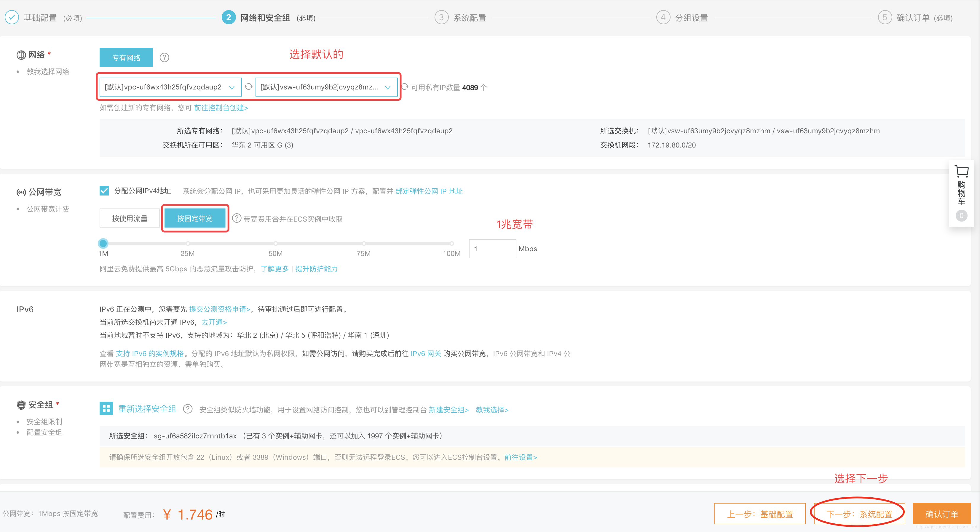Refresh the switch list icon after vsw dropdown
This screenshot has height=532, width=980.
tap(404, 87)
